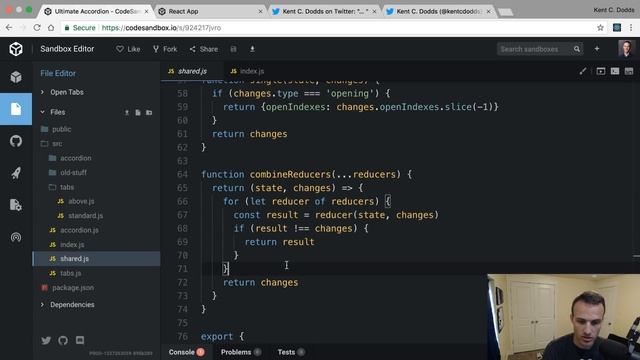Open the user avatar menu

tap(625, 49)
